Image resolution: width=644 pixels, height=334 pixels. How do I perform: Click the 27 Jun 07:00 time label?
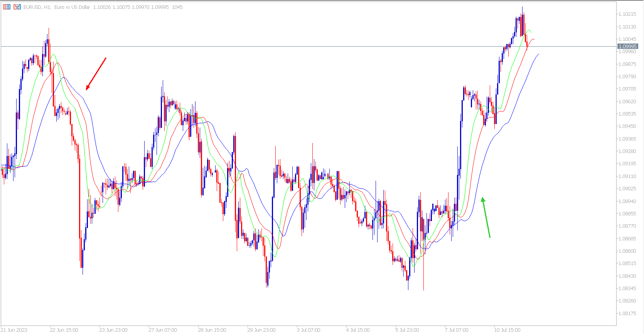click(x=163, y=330)
